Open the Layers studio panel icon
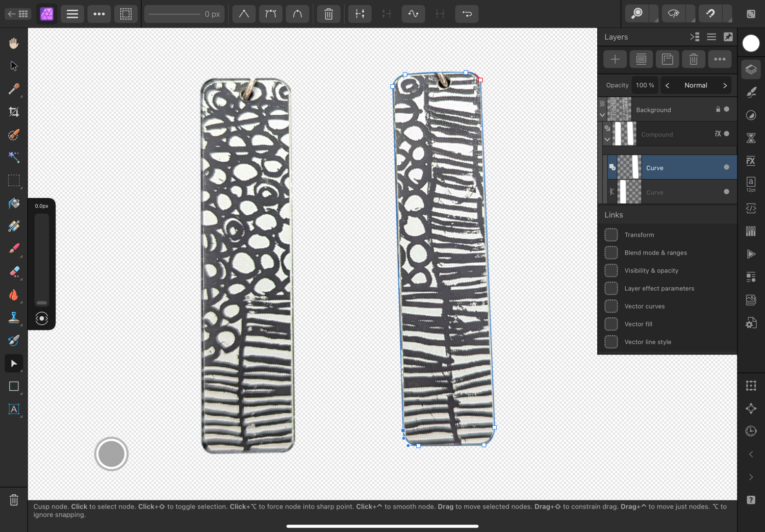The image size is (765, 532). 751,69
